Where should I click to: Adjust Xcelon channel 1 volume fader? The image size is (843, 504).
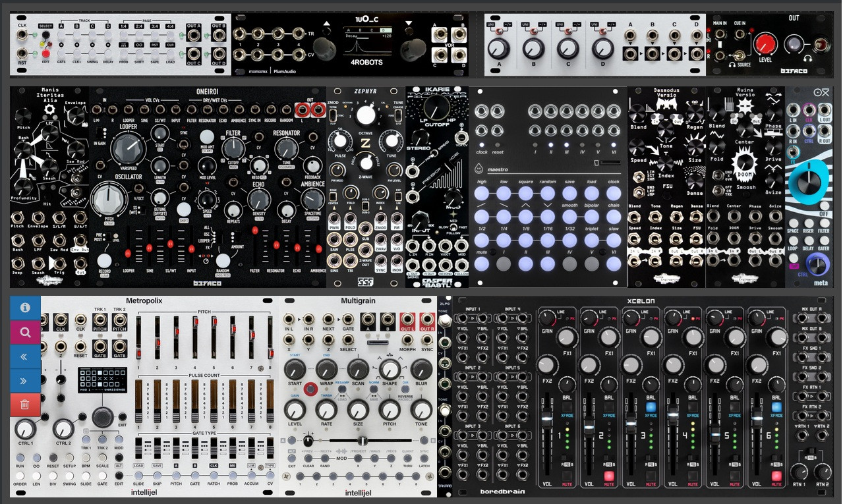(x=548, y=420)
